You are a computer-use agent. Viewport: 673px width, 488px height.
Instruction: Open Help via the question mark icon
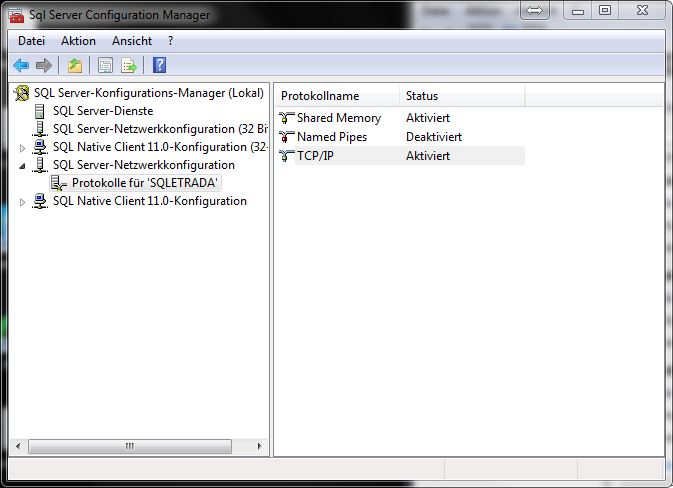(159, 66)
